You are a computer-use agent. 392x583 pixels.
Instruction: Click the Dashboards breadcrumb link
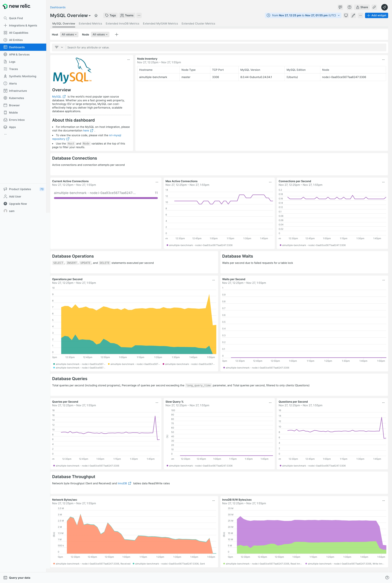coord(58,7)
